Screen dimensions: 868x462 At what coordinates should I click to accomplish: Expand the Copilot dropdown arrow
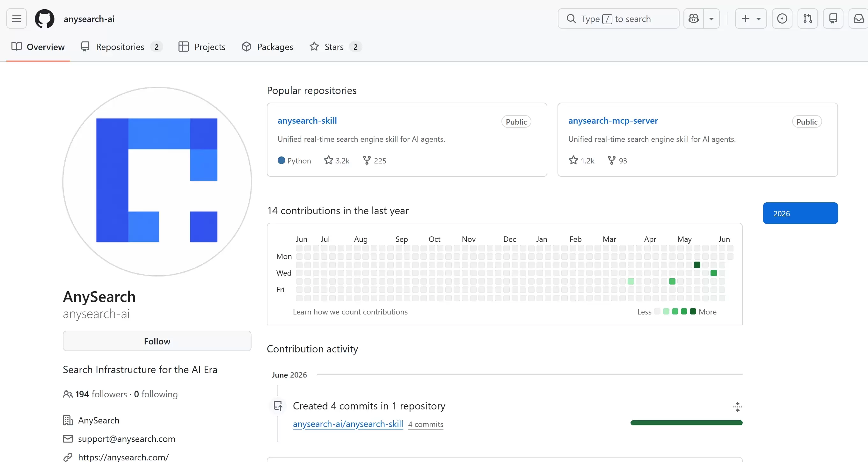(x=711, y=18)
